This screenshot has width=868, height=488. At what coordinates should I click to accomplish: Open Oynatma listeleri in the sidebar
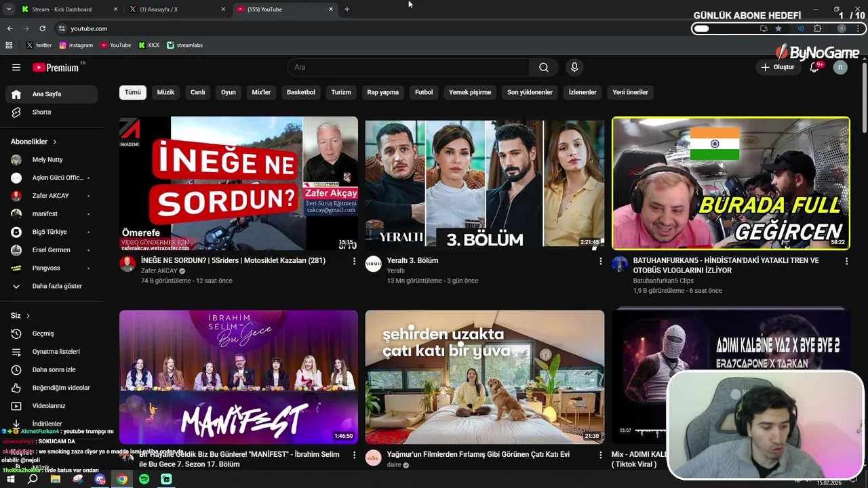click(x=52, y=352)
